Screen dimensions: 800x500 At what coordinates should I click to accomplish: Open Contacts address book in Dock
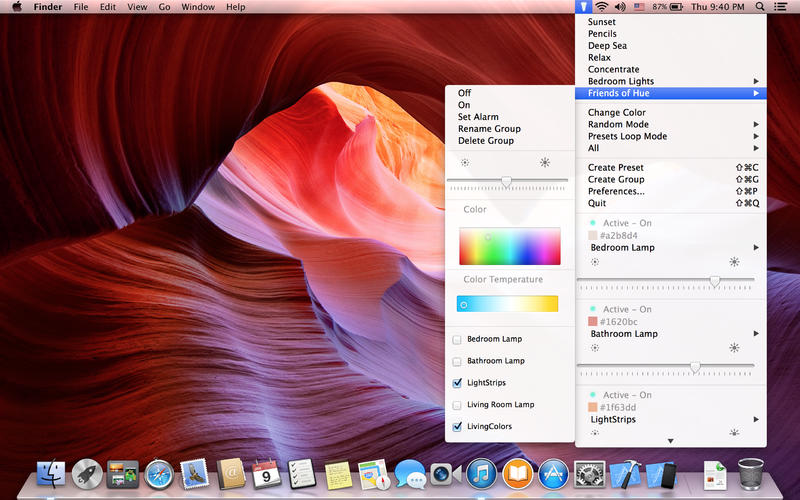coord(231,474)
